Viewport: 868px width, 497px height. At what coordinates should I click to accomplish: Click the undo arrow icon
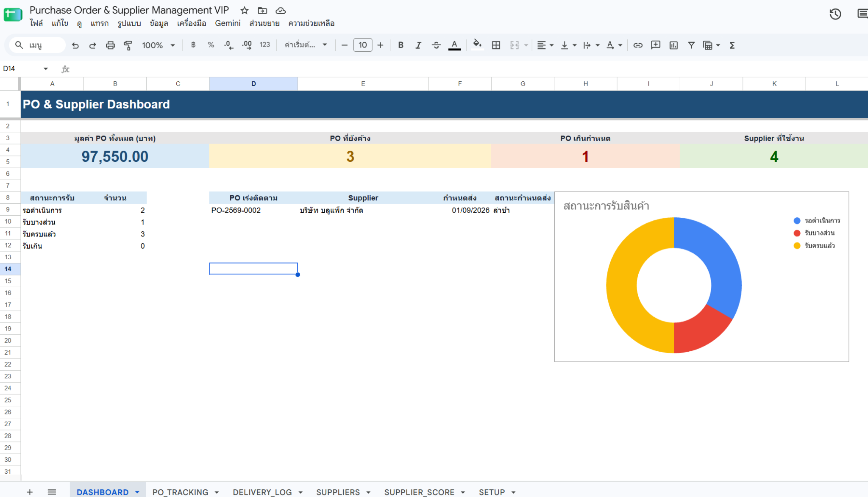tap(75, 45)
